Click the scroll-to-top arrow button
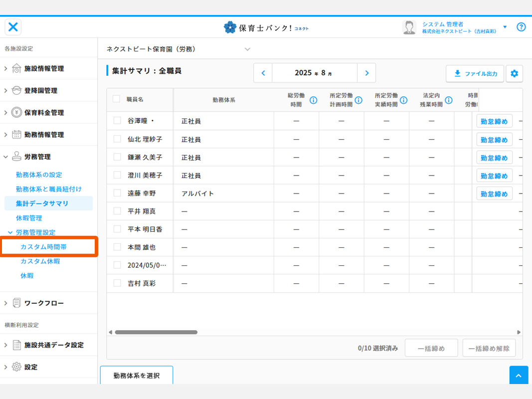The image size is (532, 399). tap(519, 376)
